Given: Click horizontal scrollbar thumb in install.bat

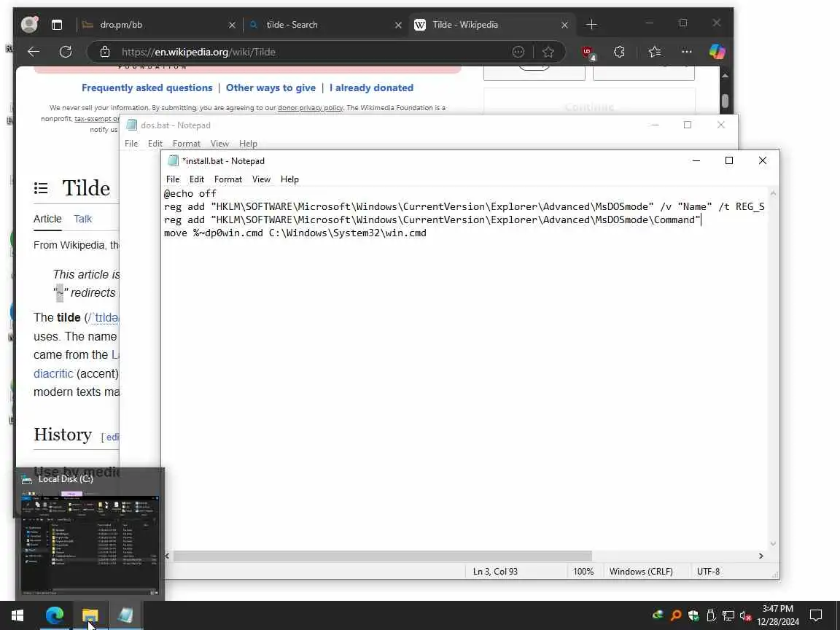Looking at the screenshot, I should tap(382, 556).
